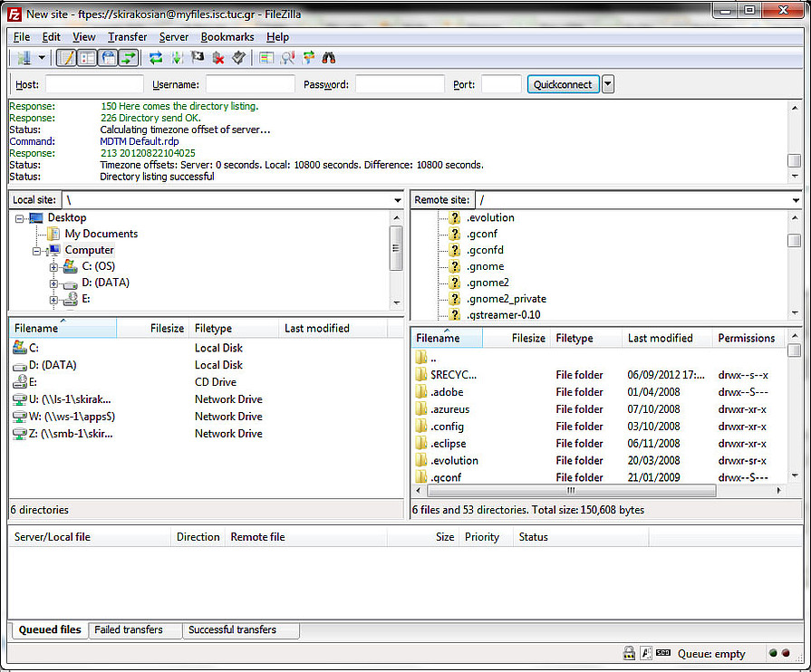Toggle the local directory tree view
Screen dimensions: 811x672
pos(87,58)
